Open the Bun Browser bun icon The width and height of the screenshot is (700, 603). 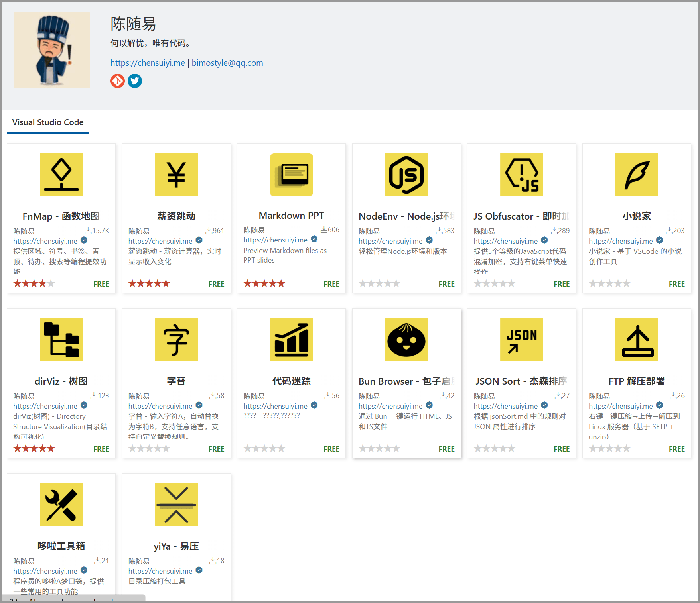click(406, 340)
